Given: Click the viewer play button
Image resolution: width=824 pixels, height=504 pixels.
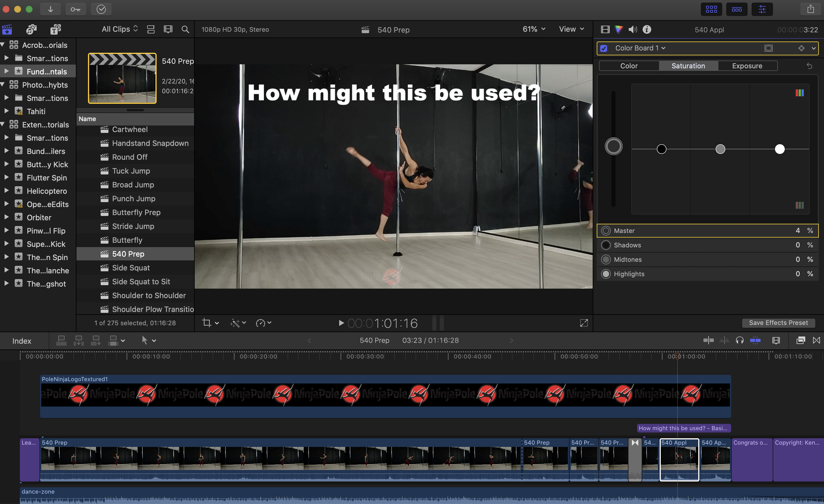Looking at the screenshot, I should pos(341,323).
